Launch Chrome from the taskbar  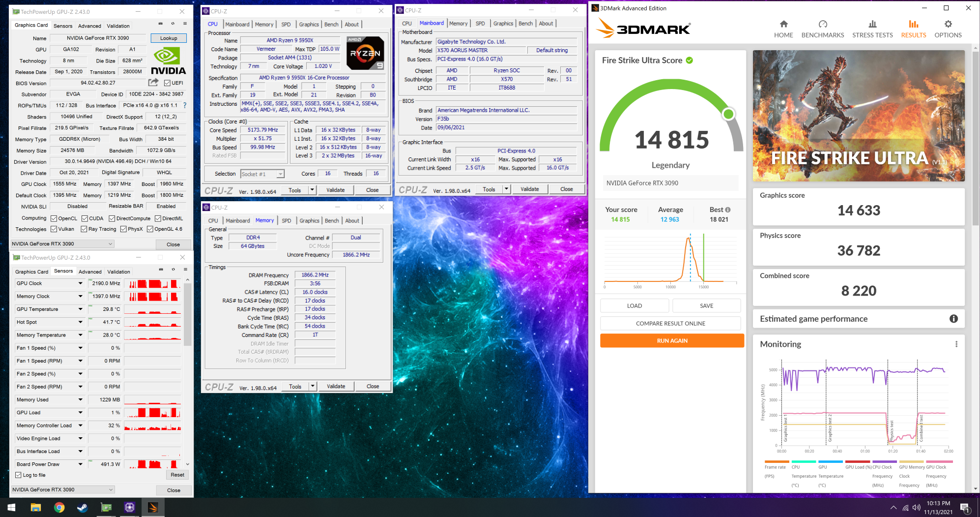point(59,507)
